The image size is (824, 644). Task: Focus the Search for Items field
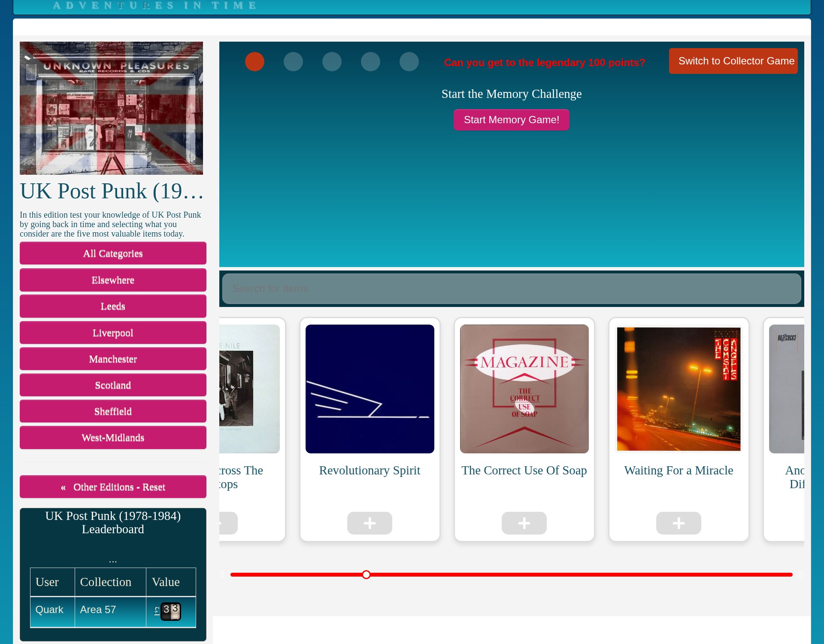click(x=512, y=289)
